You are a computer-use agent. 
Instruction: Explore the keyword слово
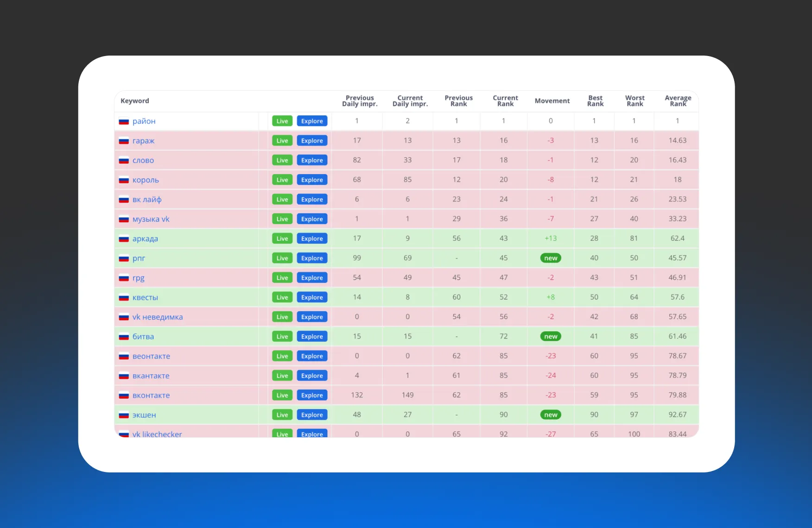click(312, 160)
